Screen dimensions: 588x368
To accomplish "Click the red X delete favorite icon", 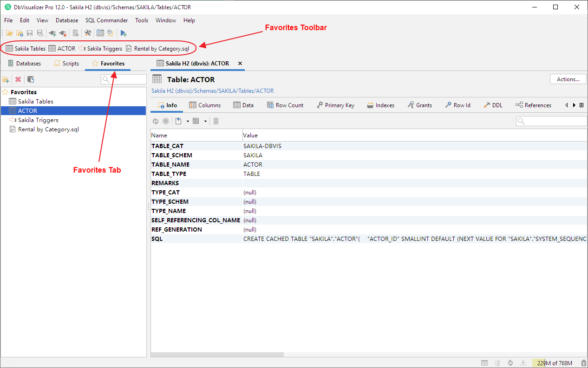I will [18, 80].
